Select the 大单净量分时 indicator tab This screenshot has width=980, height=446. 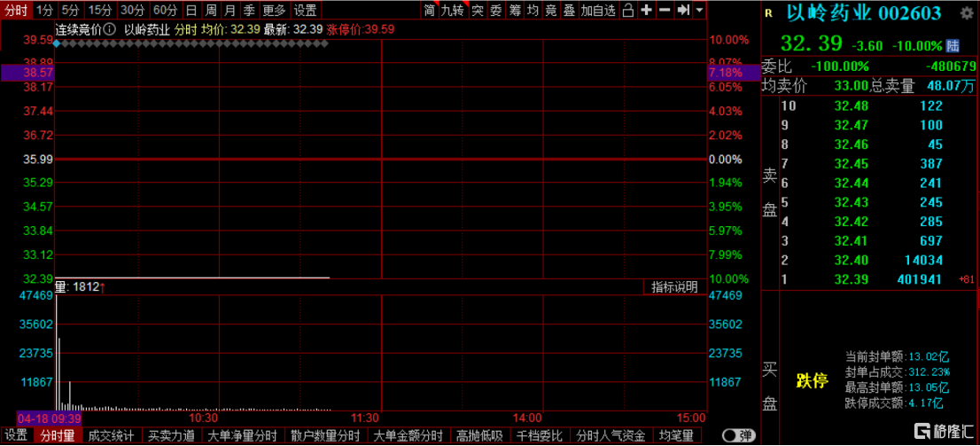pos(243,435)
